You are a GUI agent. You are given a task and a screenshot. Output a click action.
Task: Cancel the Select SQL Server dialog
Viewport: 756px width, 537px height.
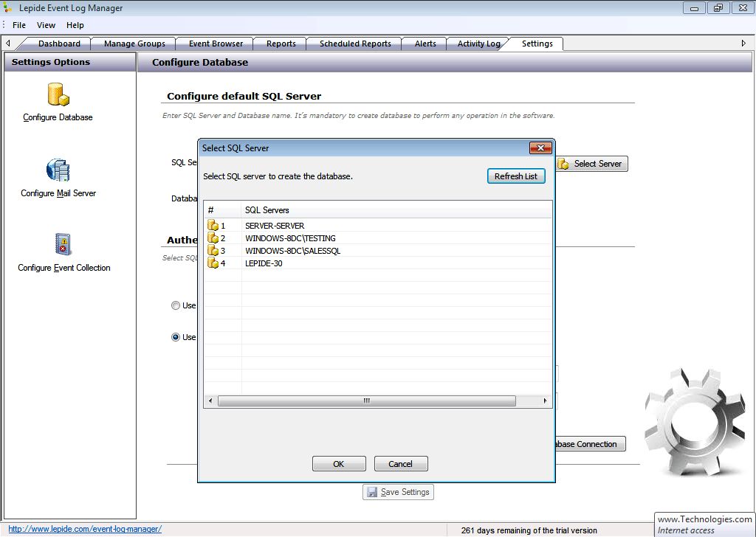click(400, 464)
